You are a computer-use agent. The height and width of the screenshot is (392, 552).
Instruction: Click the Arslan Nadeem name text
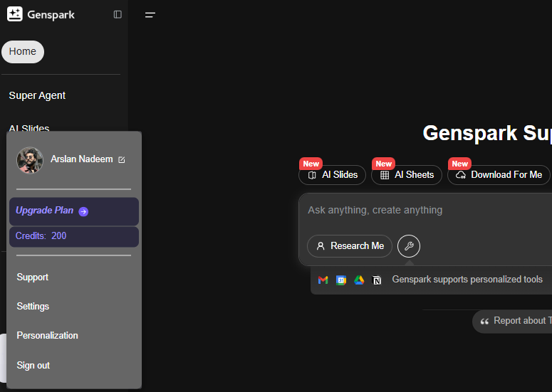point(82,159)
